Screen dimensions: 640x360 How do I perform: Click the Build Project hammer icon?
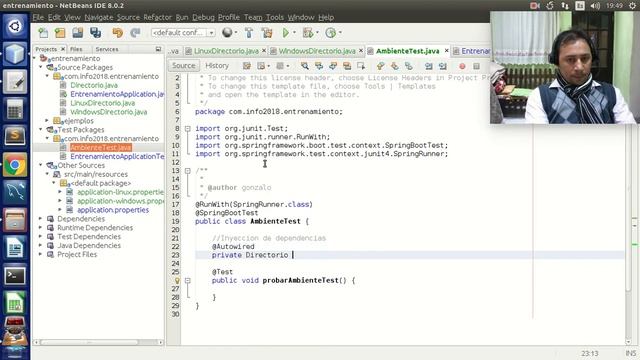[x=249, y=33]
